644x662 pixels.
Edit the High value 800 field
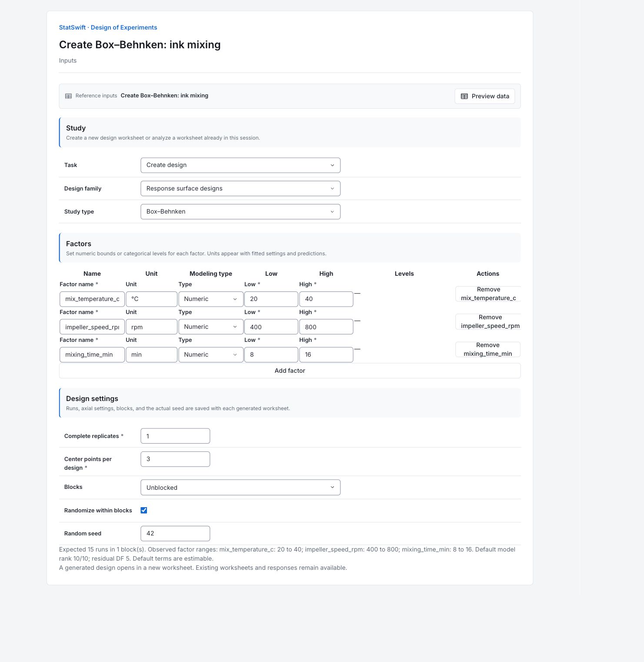click(326, 327)
